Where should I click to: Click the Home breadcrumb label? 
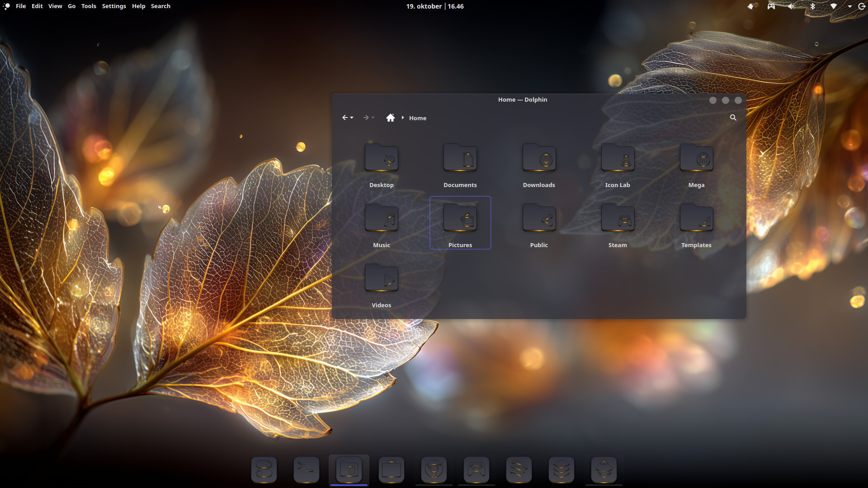[417, 118]
